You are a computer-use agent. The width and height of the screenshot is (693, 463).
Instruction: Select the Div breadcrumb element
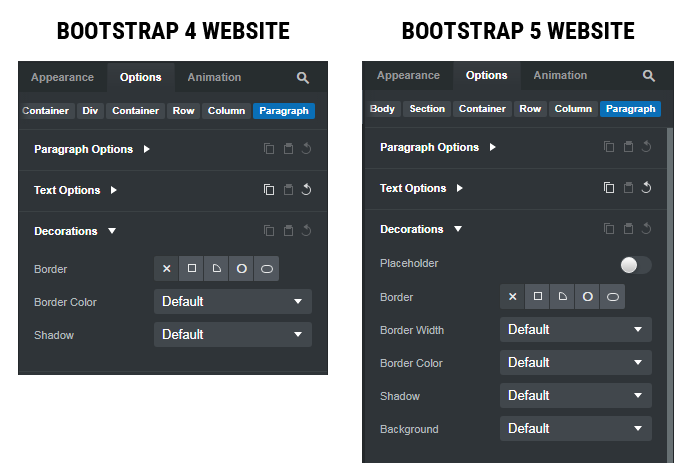pos(90,111)
